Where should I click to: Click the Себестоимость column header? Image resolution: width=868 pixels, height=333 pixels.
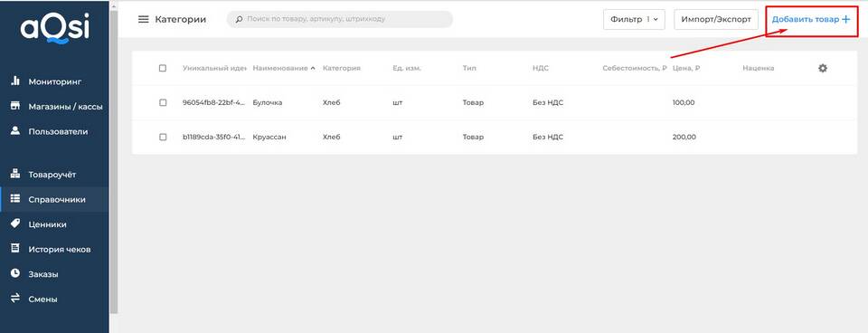(635, 68)
